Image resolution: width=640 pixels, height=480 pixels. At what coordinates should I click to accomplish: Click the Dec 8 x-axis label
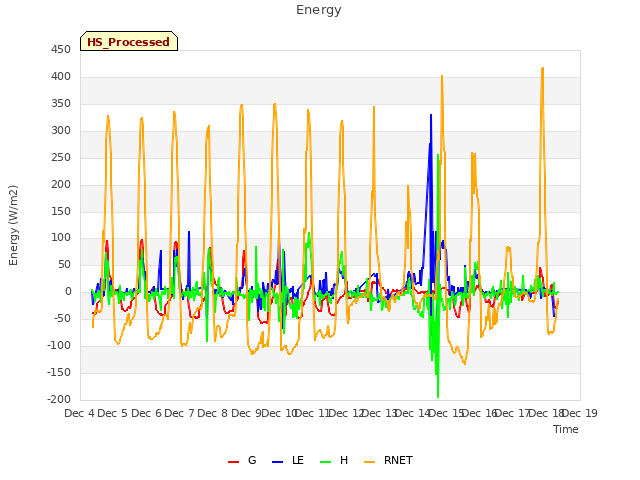pos(213,413)
